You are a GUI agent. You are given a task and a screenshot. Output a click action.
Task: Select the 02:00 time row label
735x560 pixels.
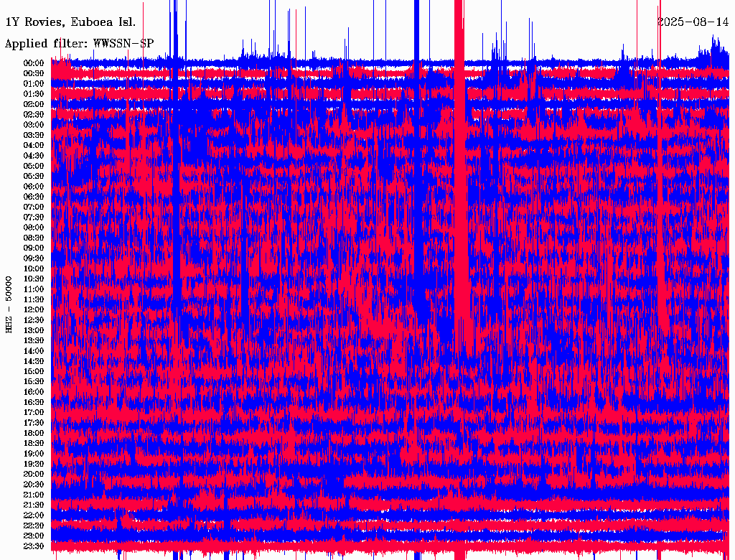pyautogui.click(x=34, y=105)
